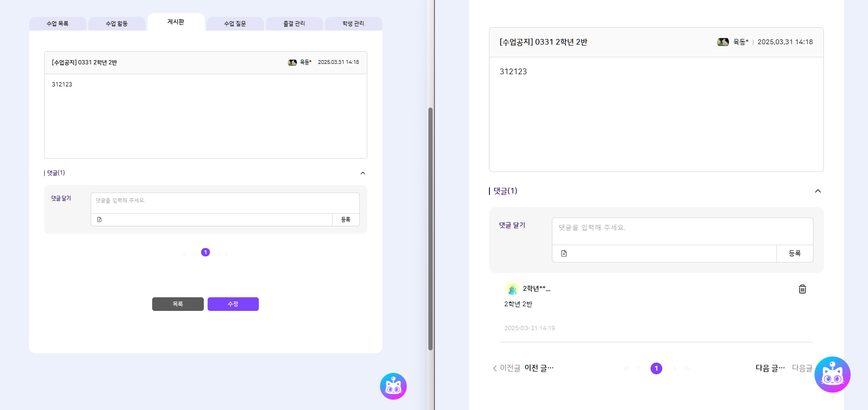Collapse the comments section in left panel
This screenshot has height=410, width=868.
click(363, 173)
